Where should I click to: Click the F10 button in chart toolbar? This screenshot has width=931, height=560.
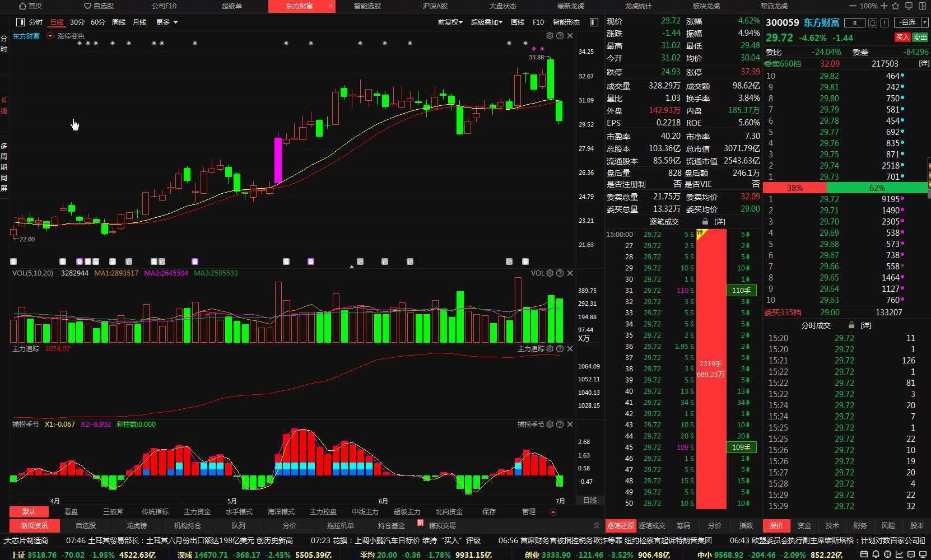[x=538, y=22]
